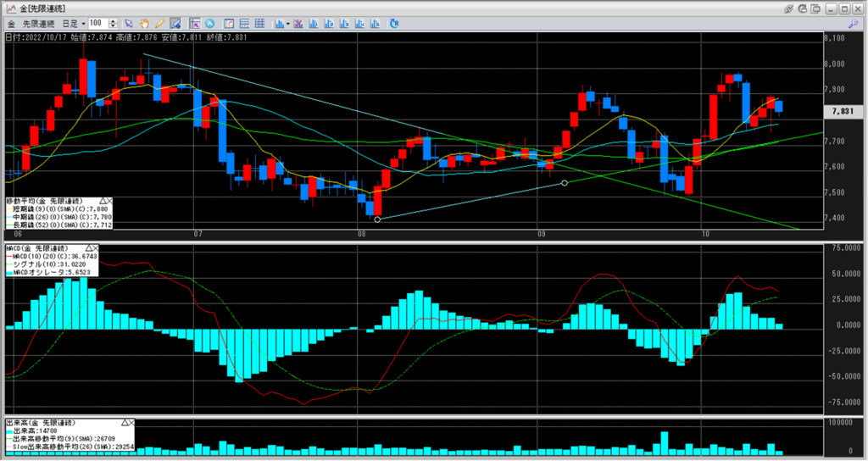Select the arrow pointer tool

pos(129,24)
